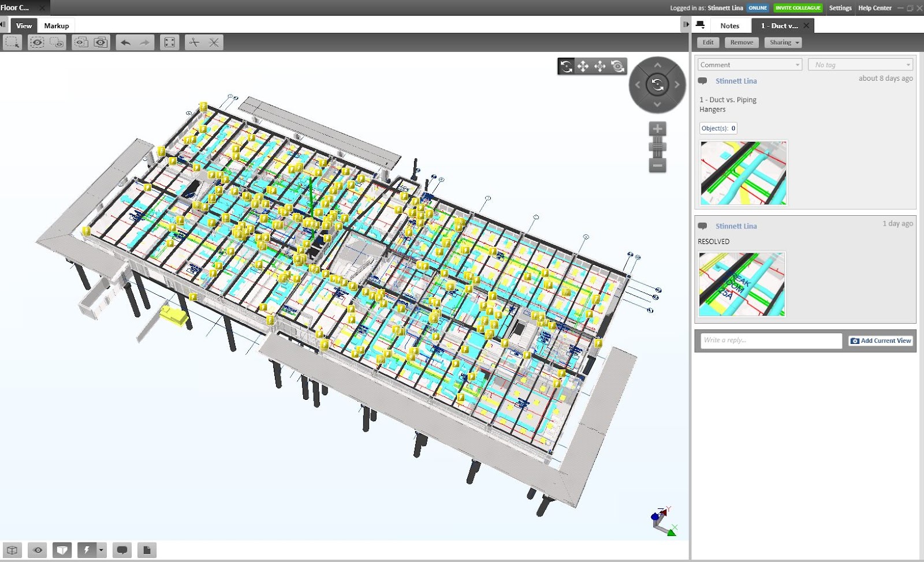Collapse the left panel with arrow

pyautogui.click(x=3, y=25)
